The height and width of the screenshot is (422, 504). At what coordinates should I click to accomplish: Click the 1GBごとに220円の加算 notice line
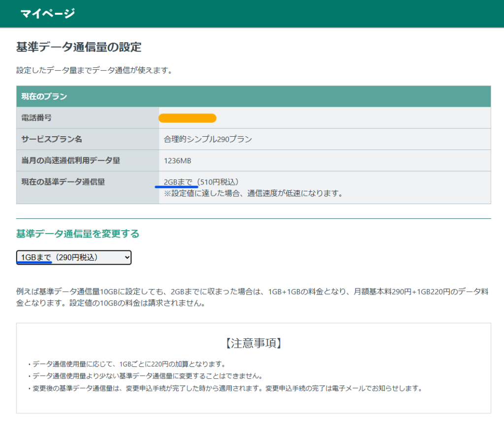coord(127,364)
